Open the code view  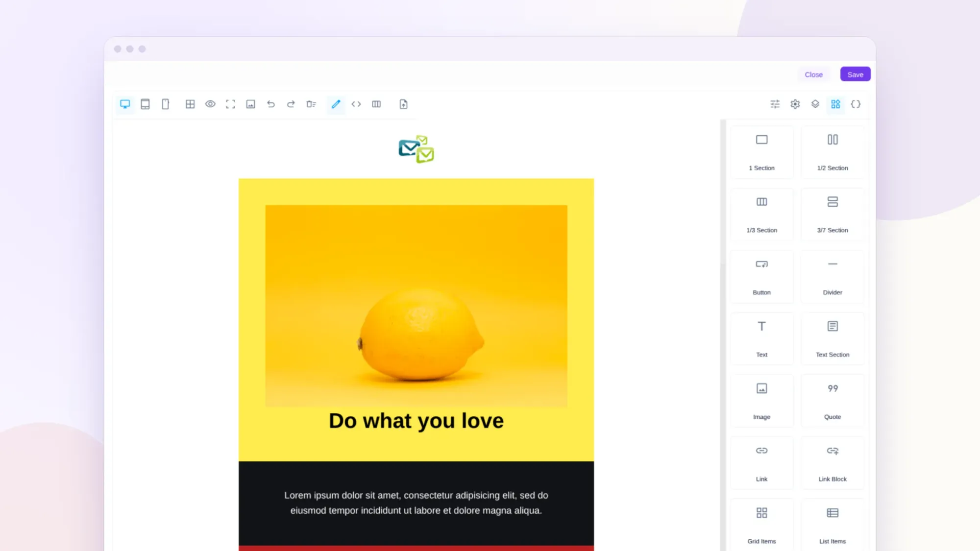[356, 104]
